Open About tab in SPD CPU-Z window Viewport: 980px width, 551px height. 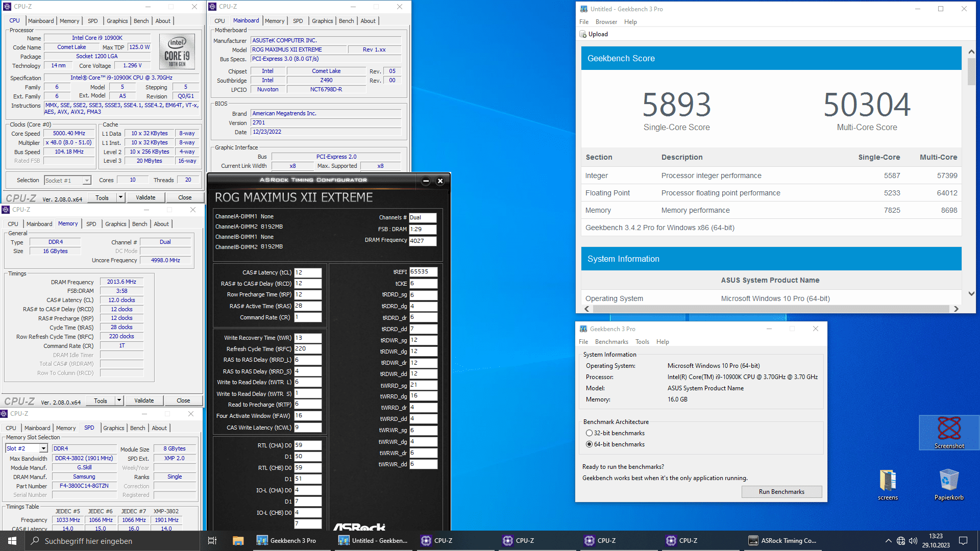159,428
